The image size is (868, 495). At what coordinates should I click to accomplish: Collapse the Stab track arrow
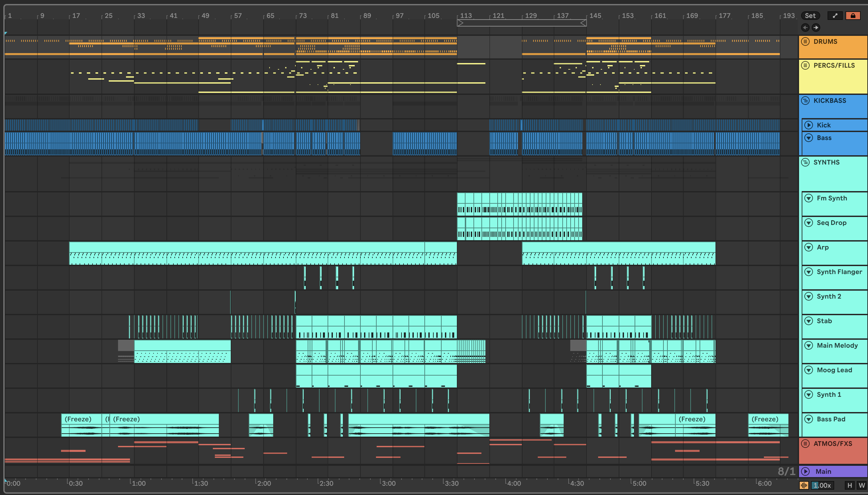(x=809, y=321)
